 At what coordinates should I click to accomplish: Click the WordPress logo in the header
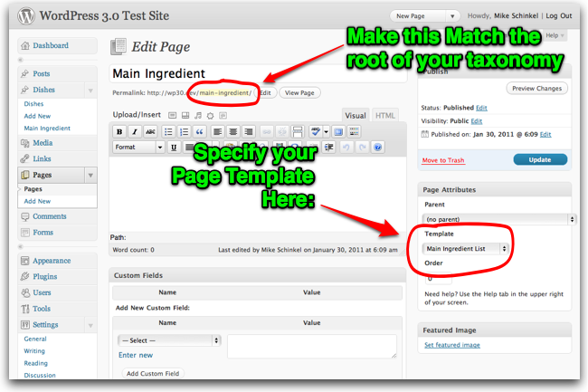[26, 16]
